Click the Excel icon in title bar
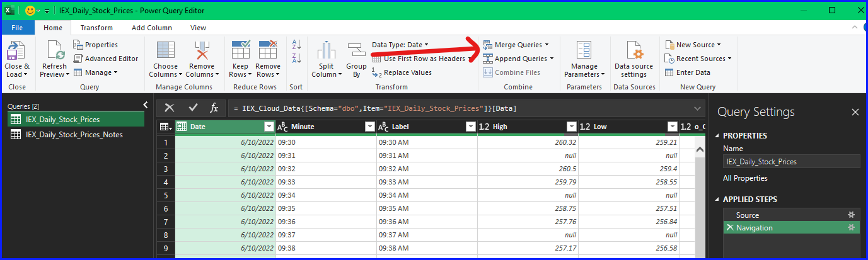The height and width of the screenshot is (260, 868). 10,11
